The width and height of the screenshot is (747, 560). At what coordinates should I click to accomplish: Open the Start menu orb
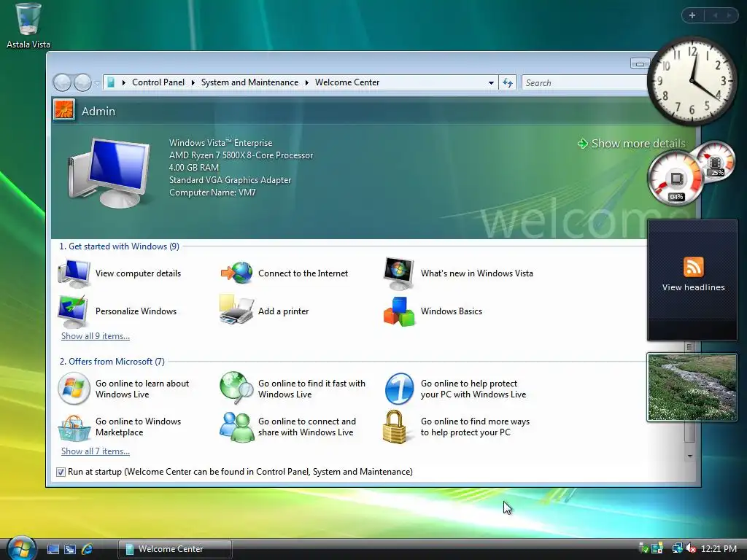[x=21, y=548]
